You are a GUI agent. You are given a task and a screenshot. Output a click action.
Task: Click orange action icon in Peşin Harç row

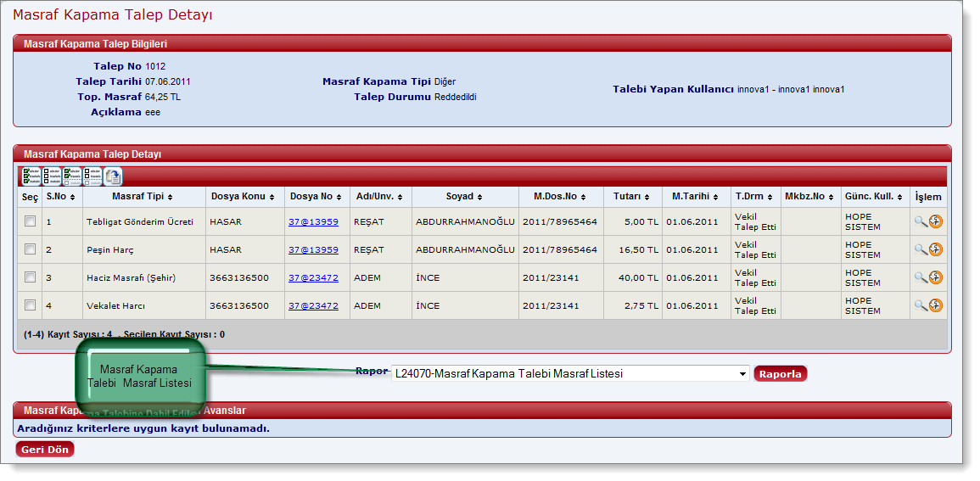click(936, 249)
